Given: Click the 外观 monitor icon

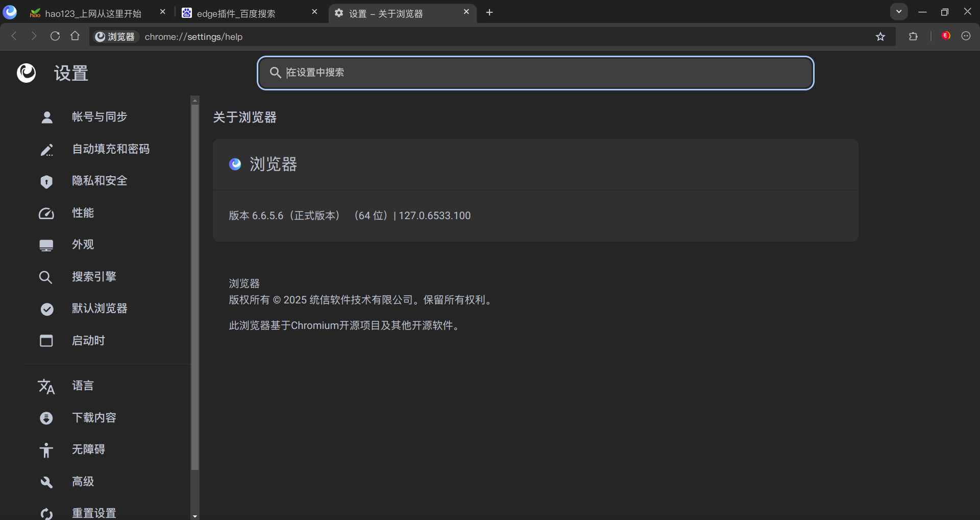Looking at the screenshot, I should tap(46, 245).
